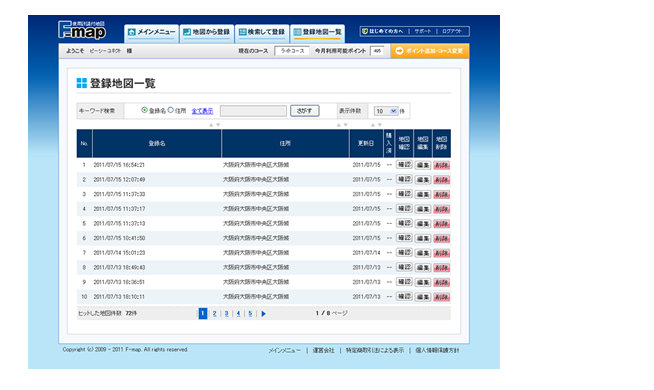Sort 登録名 column ascending with up arrow
This screenshot has width=654, height=390.
point(211,125)
